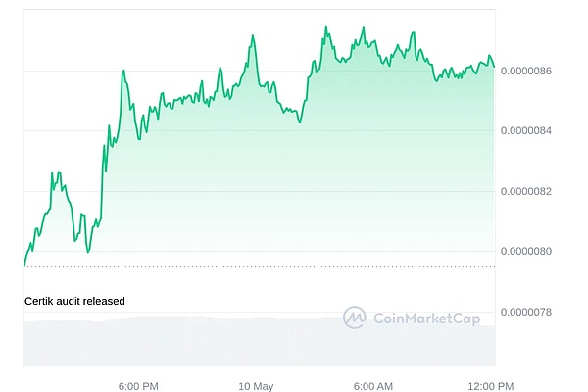This screenshot has width=588, height=392.
Task: Click the highest price peak before 6:00 AM
Action: click(x=324, y=28)
